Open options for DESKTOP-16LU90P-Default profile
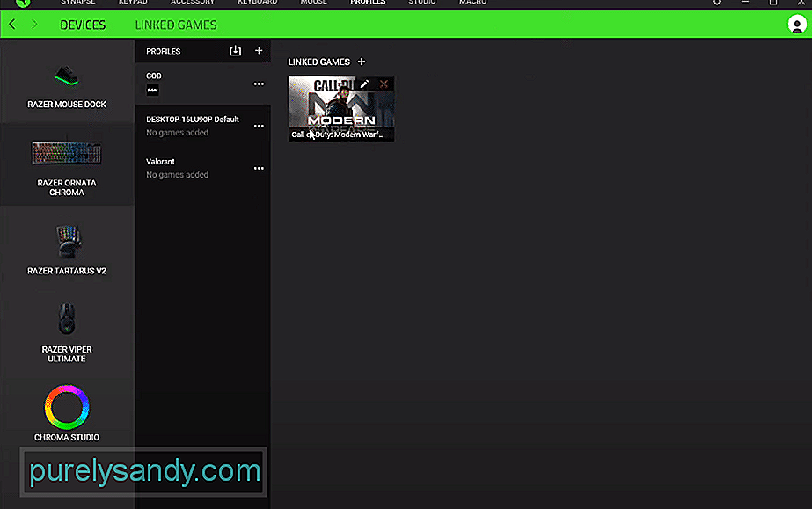812x509 pixels. [x=259, y=127]
